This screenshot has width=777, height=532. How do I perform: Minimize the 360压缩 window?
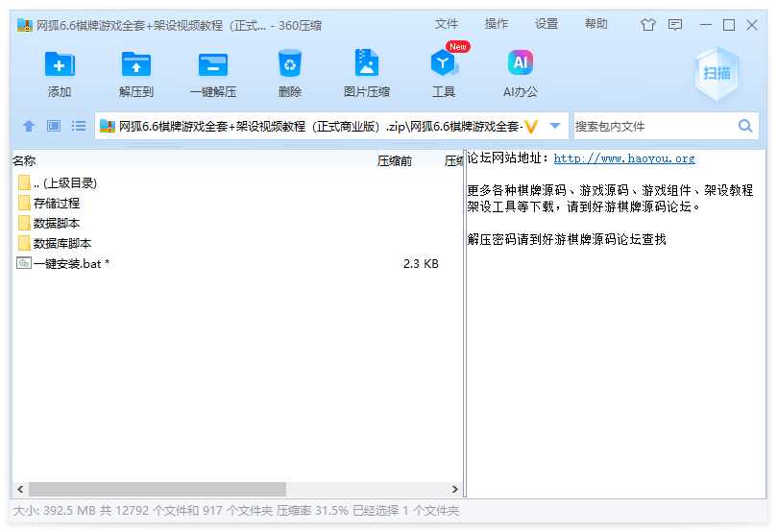pyautogui.click(x=706, y=25)
